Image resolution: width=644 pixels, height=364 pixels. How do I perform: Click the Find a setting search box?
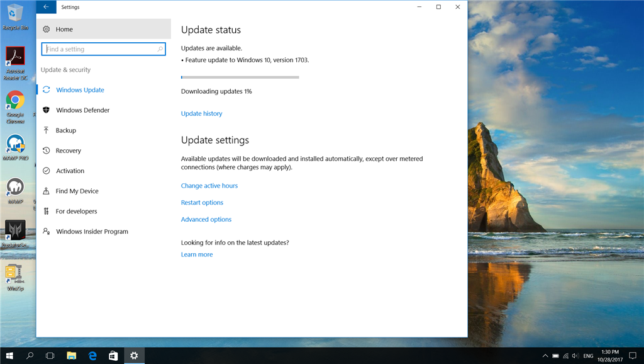point(104,49)
